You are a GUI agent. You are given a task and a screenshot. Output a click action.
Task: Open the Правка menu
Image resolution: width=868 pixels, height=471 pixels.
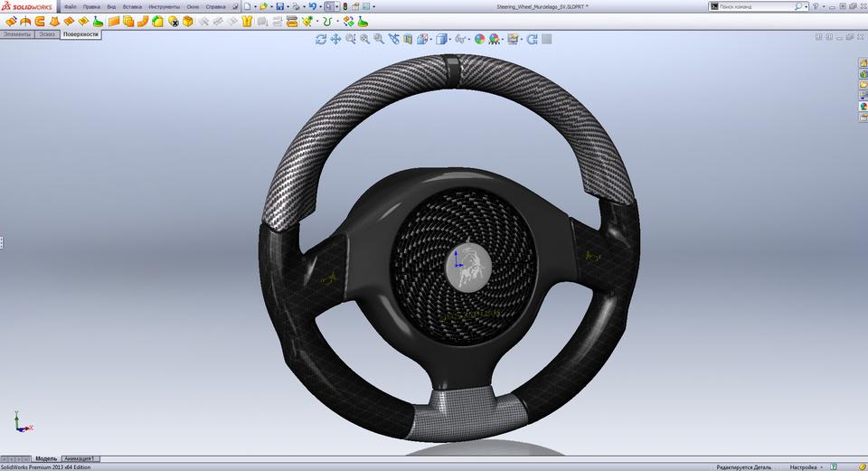91,6
